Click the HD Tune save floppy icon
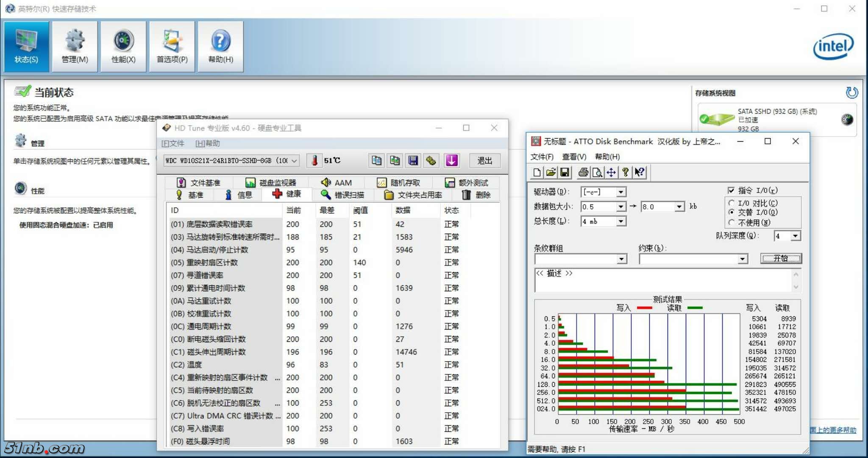The height and width of the screenshot is (458, 868). pyautogui.click(x=413, y=161)
